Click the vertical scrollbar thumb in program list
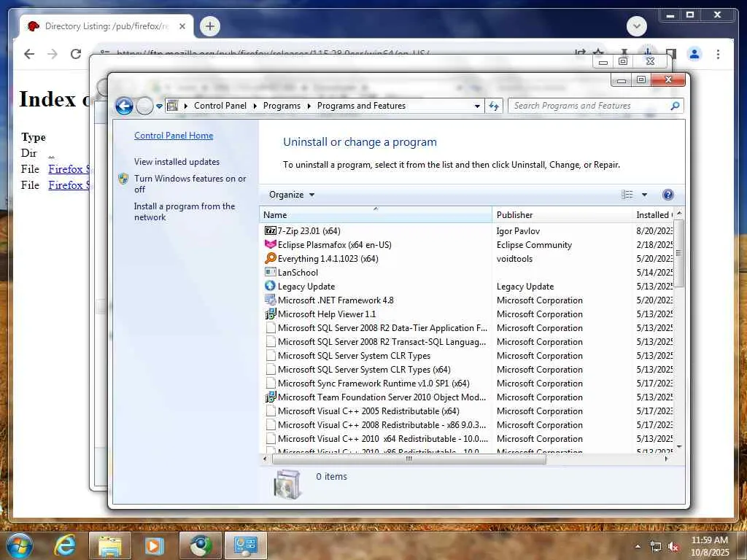The width and height of the screenshot is (747, 560). point(679,253)
